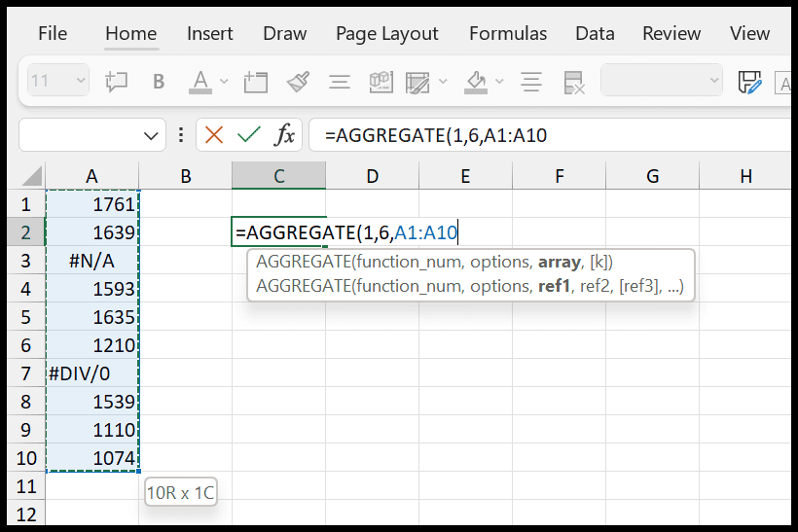Click the save with pencil icon
The width and height of the screenshot is (798, 532).
tap(749, 82)
